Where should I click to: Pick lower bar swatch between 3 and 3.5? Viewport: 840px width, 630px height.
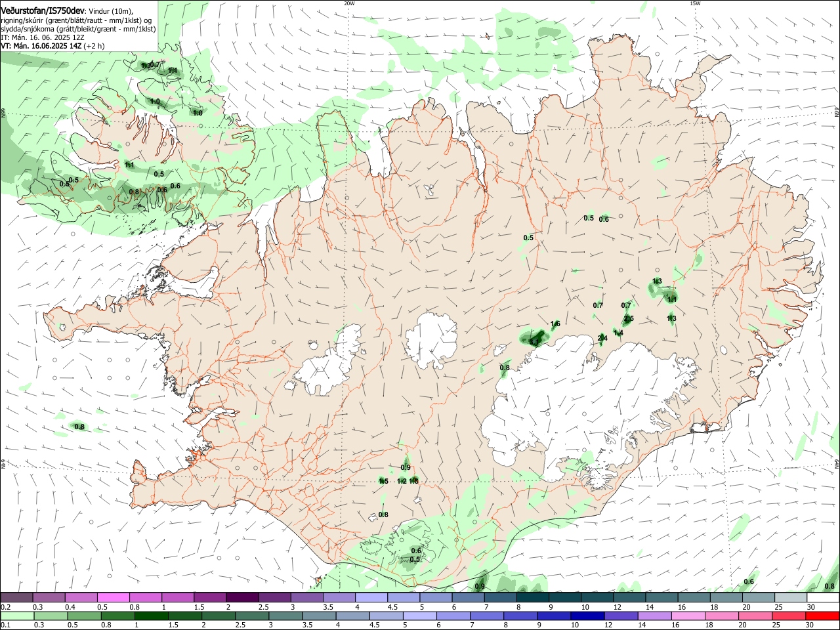(286, 616)
